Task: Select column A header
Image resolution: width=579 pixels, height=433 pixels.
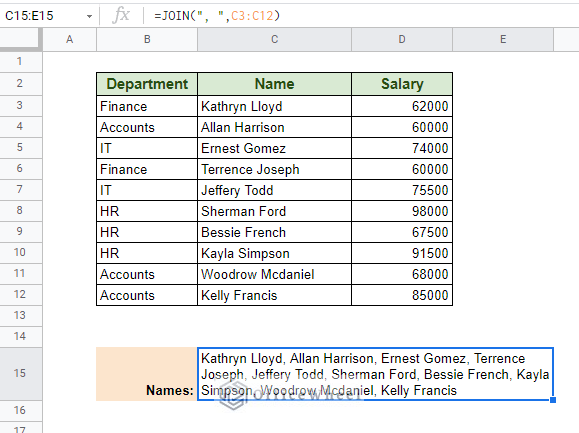Action: [x=69, y=39]
